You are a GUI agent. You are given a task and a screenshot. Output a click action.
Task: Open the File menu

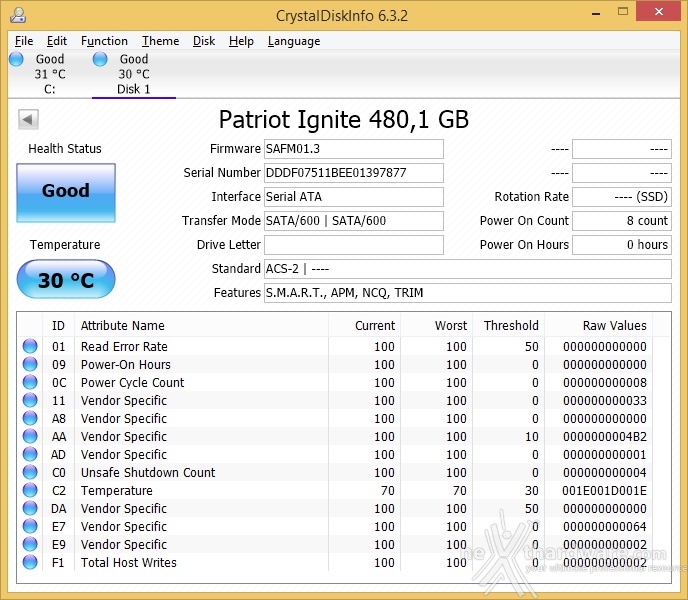point(24,41)
